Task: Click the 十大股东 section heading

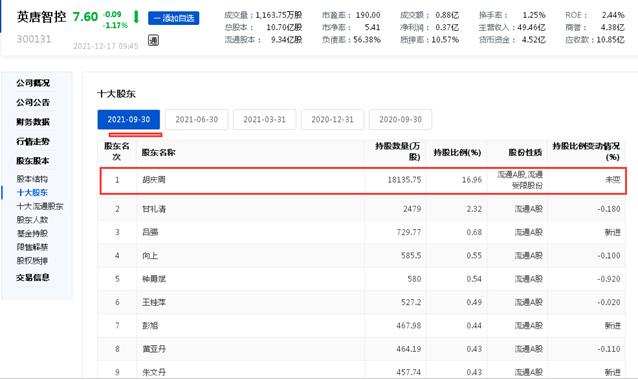Action: [116, 94]
